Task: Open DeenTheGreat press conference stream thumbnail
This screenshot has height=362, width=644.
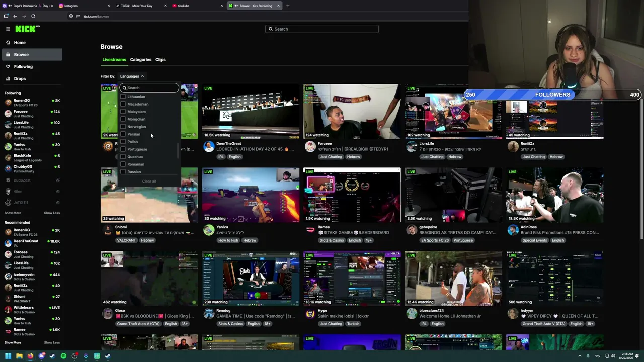Action: point(251,112)
